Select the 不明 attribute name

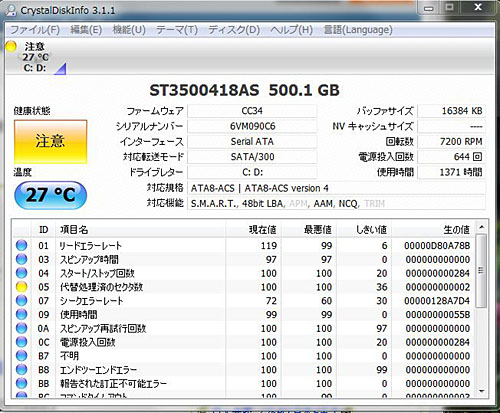point(69,356)
